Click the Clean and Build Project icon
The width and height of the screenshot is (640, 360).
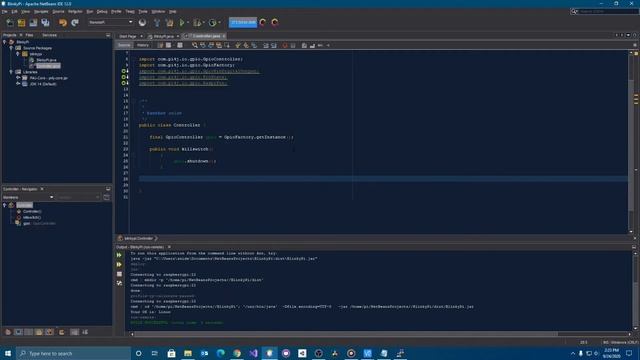click(169, 23)
